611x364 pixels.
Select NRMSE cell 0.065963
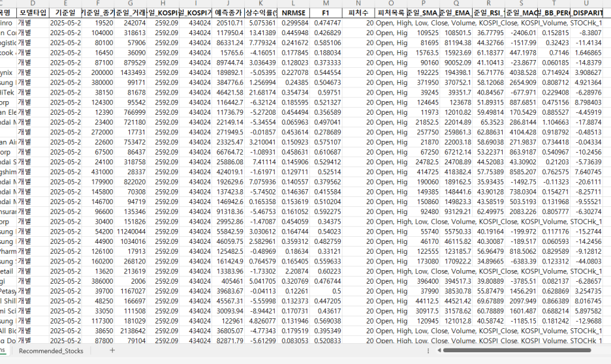pos(293,122)
